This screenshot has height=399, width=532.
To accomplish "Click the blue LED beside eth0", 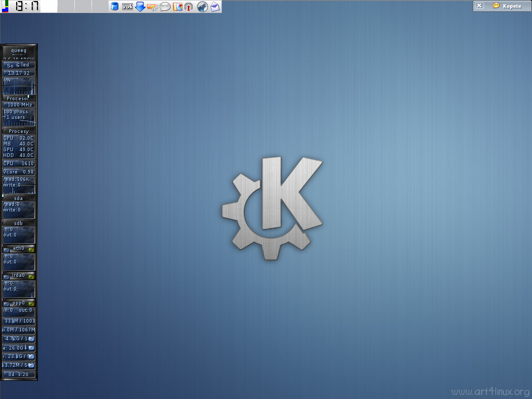I will click(6, 250).
